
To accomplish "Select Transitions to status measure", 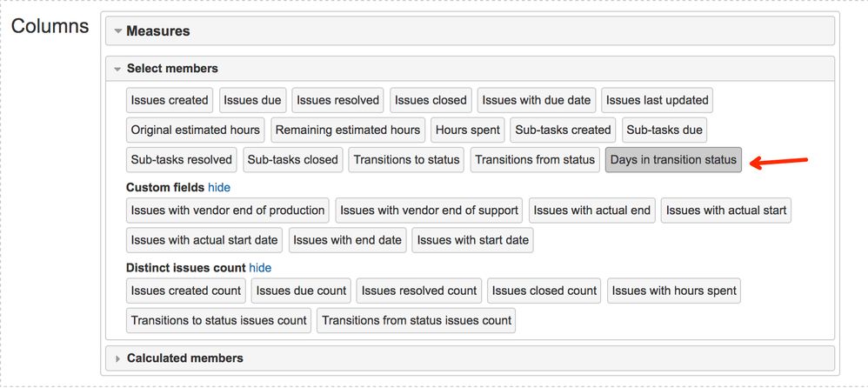I will coord(406,160).
